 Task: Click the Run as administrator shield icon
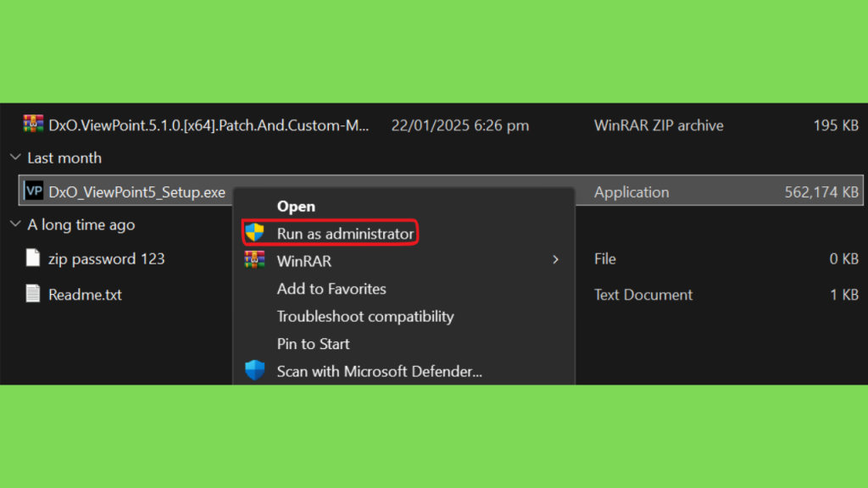point(254,233)
